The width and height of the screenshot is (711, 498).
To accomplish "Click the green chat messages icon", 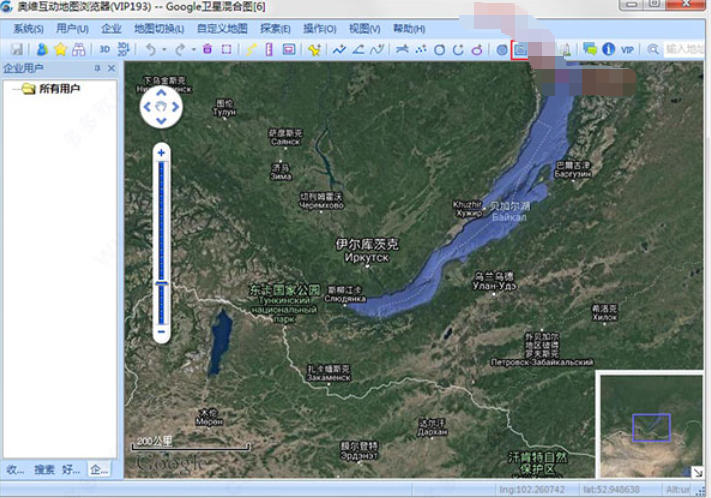I will (x=589, y=49).
